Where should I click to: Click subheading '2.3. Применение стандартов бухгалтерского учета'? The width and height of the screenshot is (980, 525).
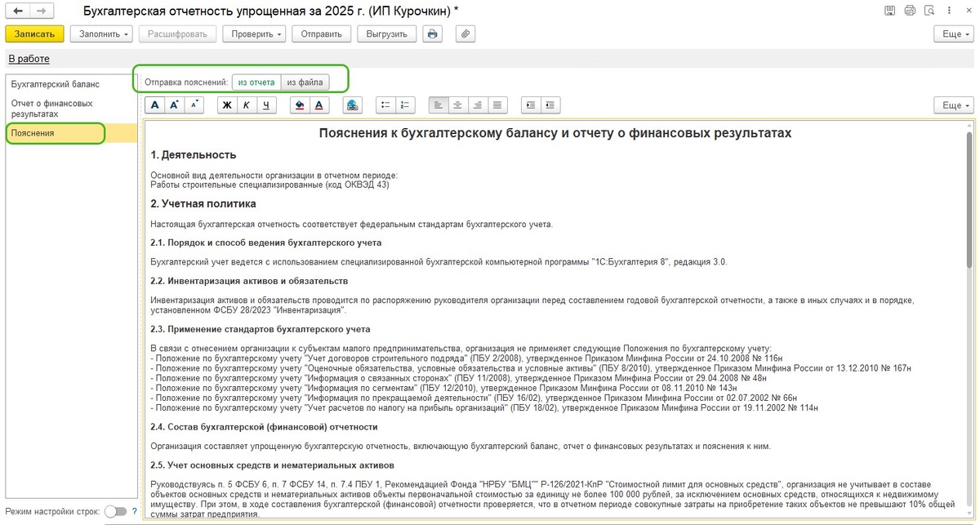click(x=261, y=329)
